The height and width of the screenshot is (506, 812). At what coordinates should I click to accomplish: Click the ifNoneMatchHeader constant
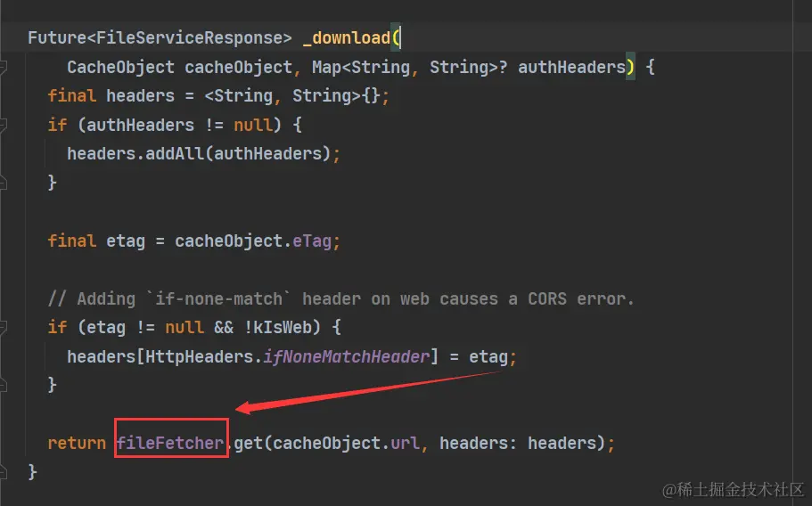pyautogui.click(x=347, y=356)
